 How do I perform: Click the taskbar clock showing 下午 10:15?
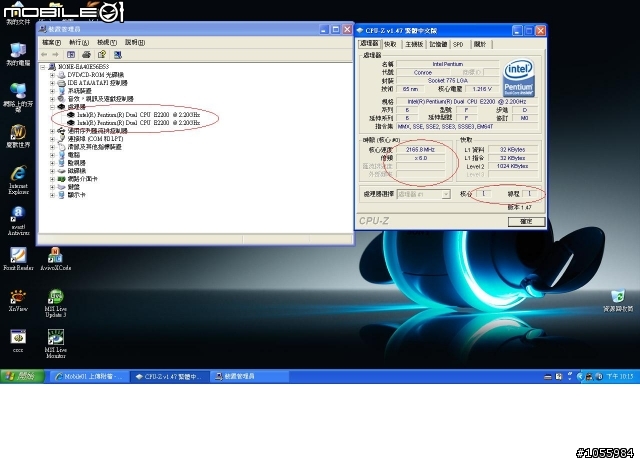pyautogui.click(x=620, y=376)
